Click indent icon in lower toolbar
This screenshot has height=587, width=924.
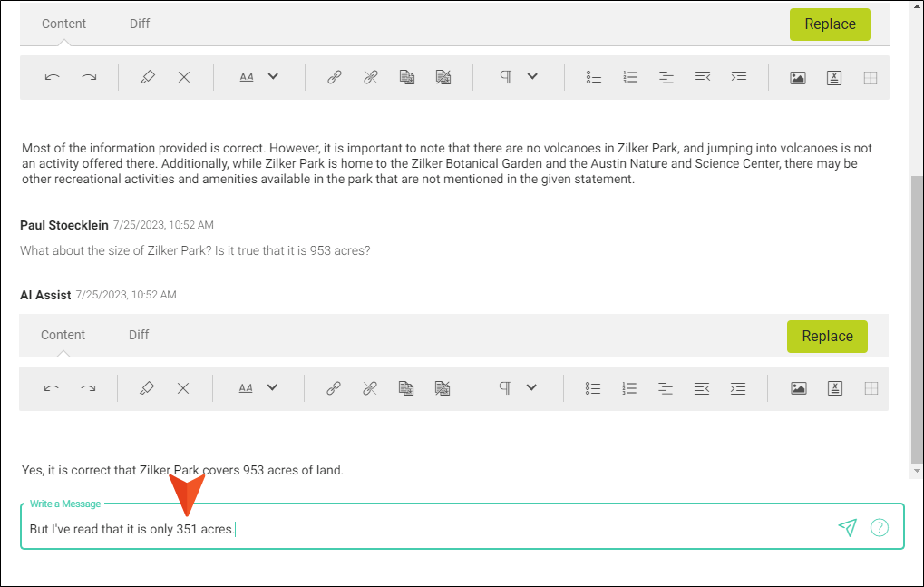738,388
